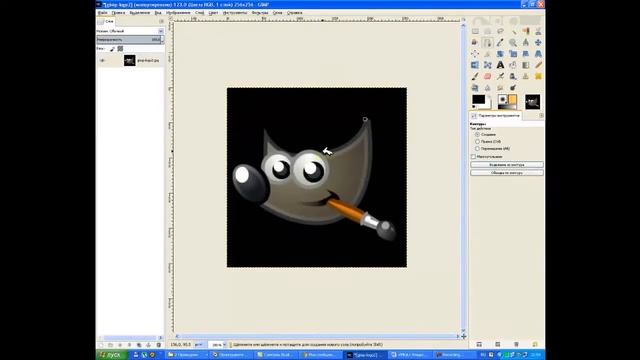Select the Color Picker tool

500,42
